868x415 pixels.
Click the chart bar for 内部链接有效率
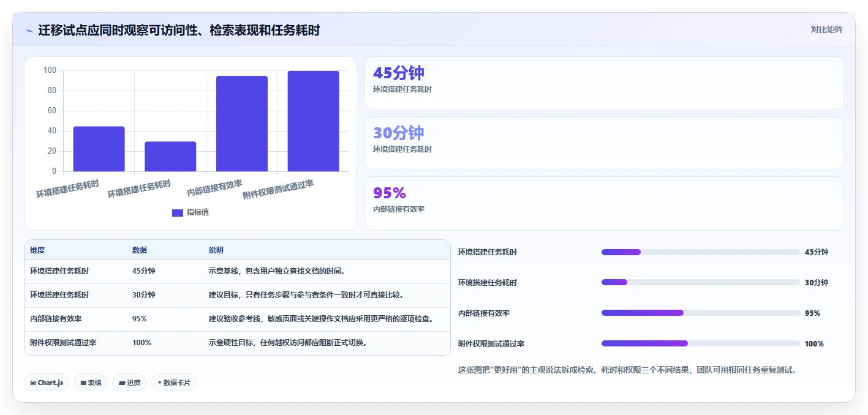242,124
